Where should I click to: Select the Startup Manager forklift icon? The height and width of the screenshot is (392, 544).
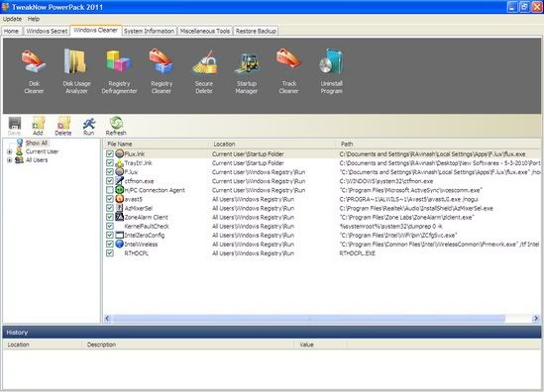pyautogui.click(x=247, y=64)
